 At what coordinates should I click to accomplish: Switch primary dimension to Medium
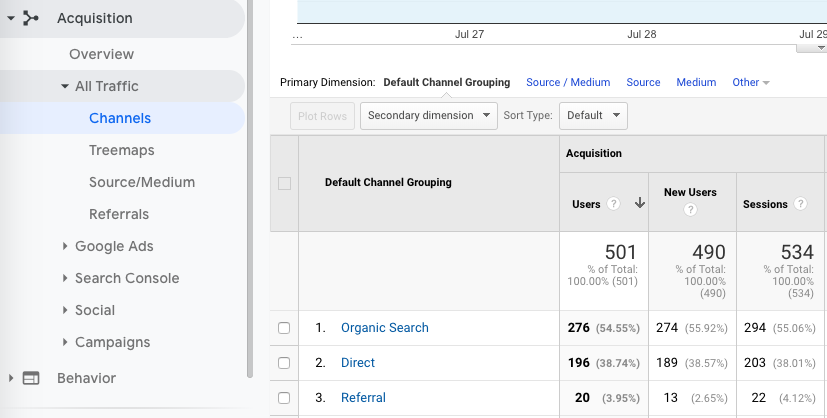[696, 82]
